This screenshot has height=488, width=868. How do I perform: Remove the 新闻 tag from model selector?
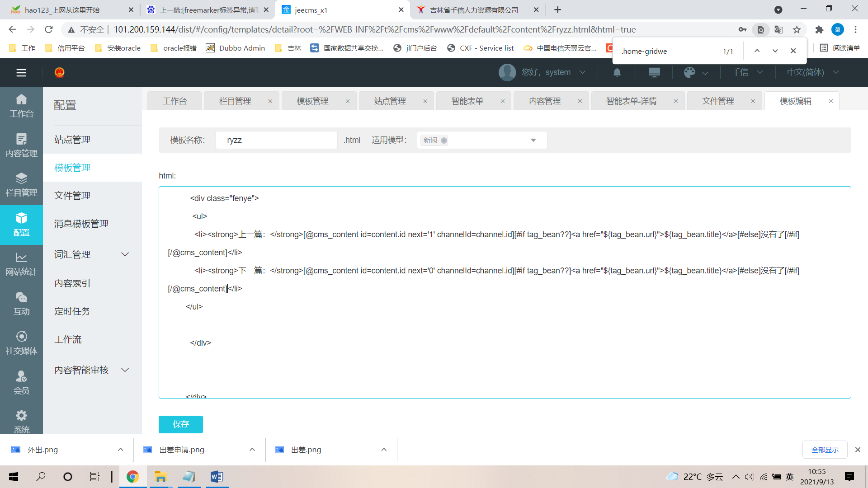click(444, 141)
